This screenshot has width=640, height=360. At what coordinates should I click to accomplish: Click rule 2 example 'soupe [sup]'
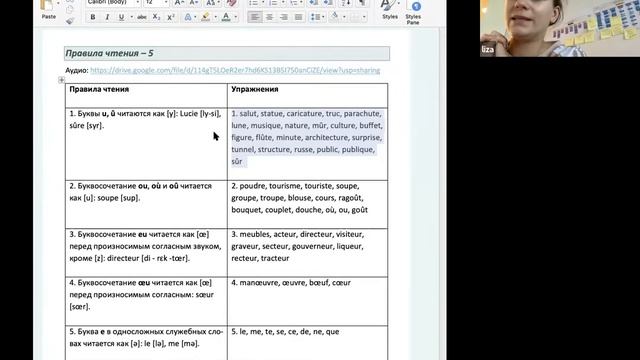point(119,198)
